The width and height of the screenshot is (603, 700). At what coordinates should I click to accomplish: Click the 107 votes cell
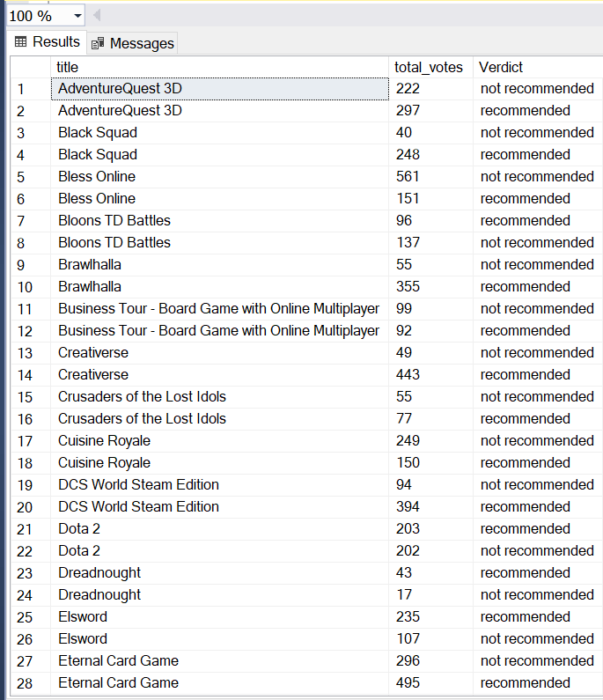430,639
